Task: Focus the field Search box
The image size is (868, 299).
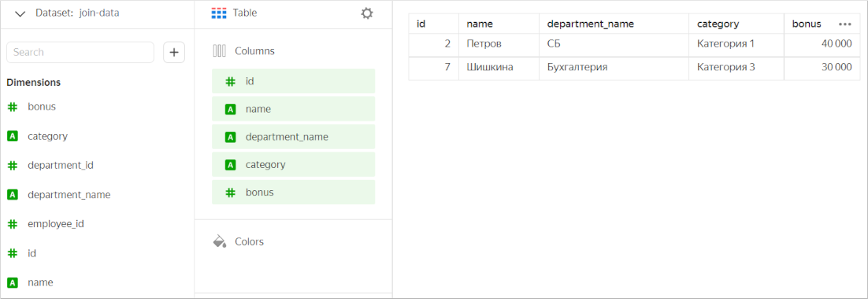Action: (x=80, y=52)
